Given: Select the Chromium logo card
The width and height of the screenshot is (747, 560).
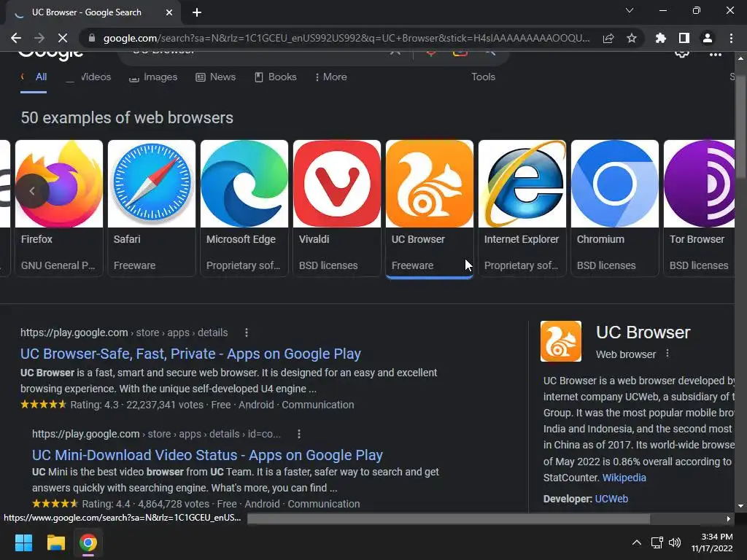Looking at the screenshot, I should 615,208.
